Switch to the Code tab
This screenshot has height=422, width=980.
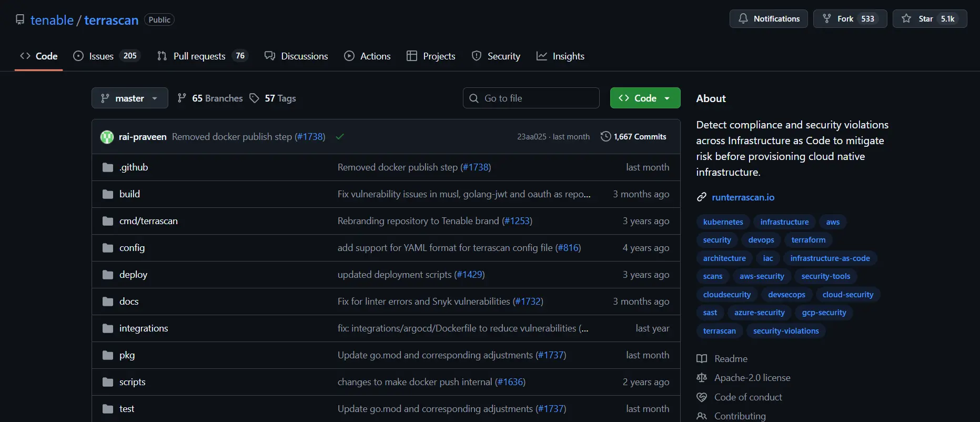click(x=39, y=56)
